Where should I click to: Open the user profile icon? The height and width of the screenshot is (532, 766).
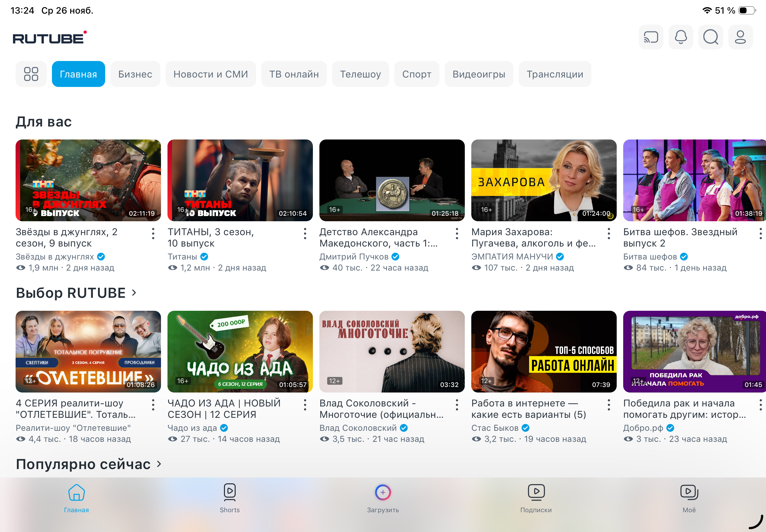pos(740,37)
